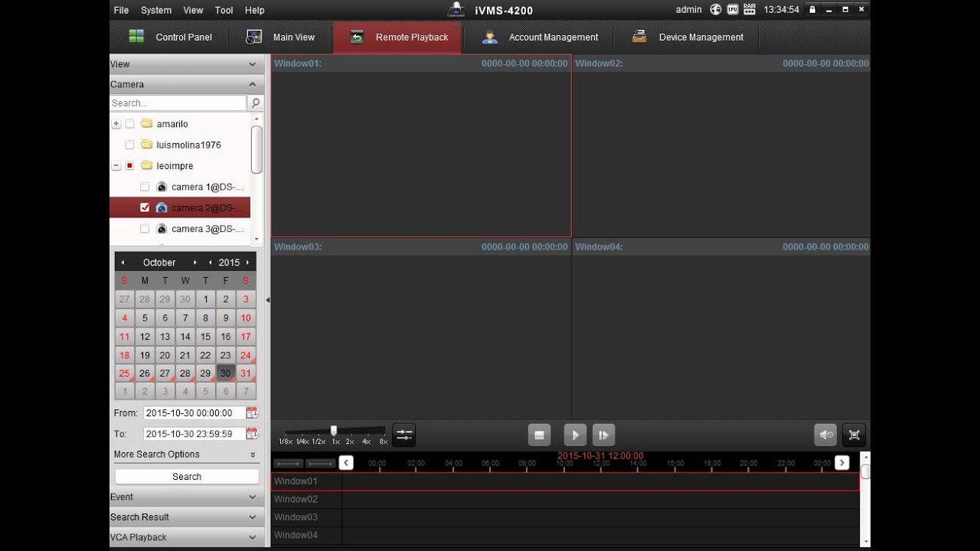Click the To date-time field
This screenshot has height=551, width=980.
[194, 433]
